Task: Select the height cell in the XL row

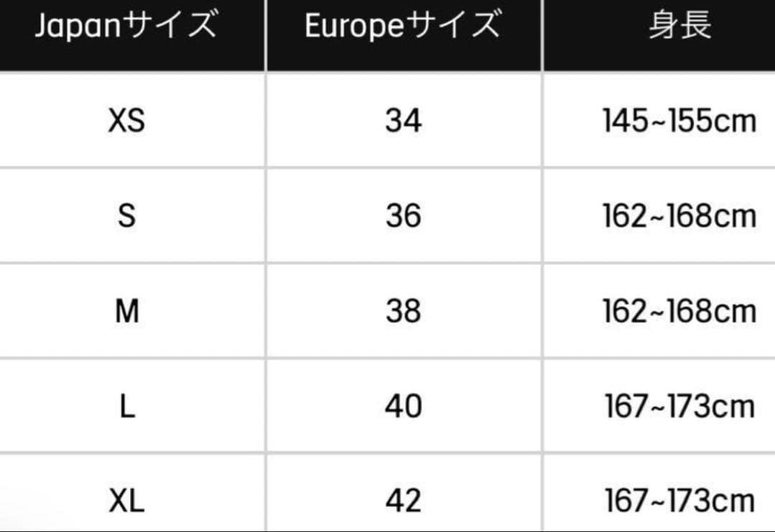Action: (679, 500)
